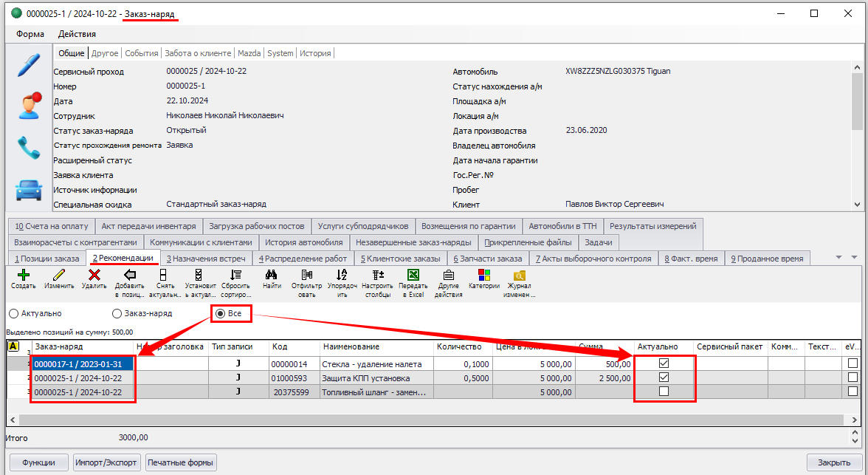Screen dimensions: 868x475
Task: Switch to 6 Запчасти заказа tab
Action: (x=487, y=259)
